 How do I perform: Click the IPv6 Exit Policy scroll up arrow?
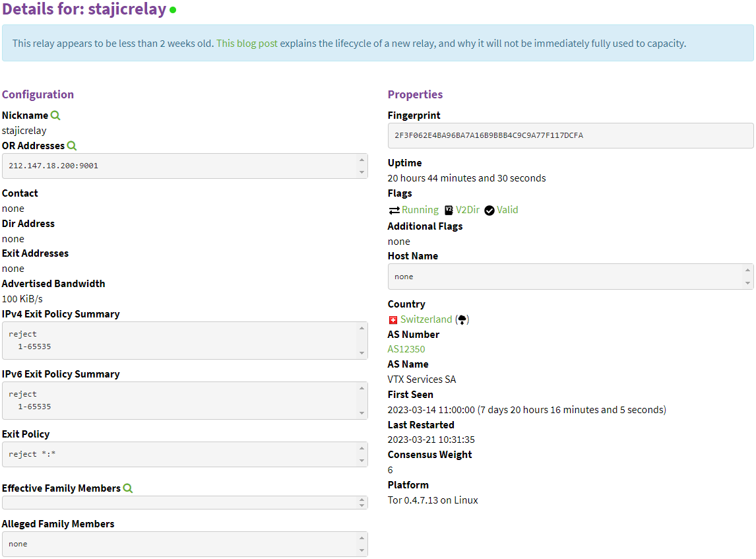click(x=362, y=388)
